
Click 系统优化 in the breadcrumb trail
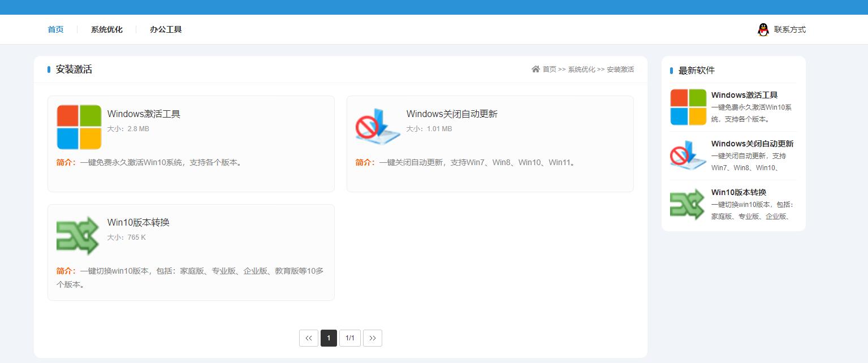(x=581, y=69)
